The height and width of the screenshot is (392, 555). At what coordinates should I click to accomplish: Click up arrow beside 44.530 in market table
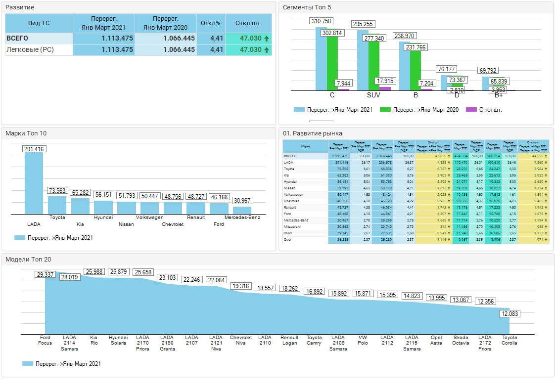[546, 156]
